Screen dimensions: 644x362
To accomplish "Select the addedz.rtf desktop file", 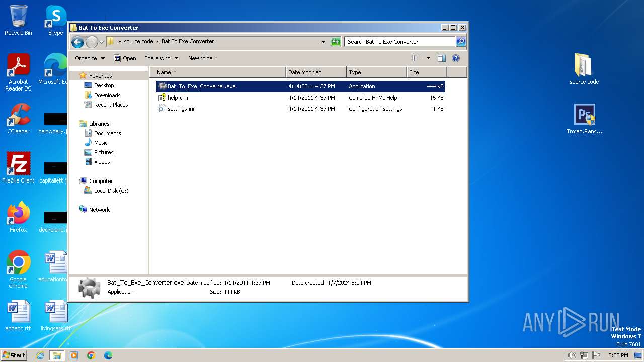I will (x=18, y=316).
